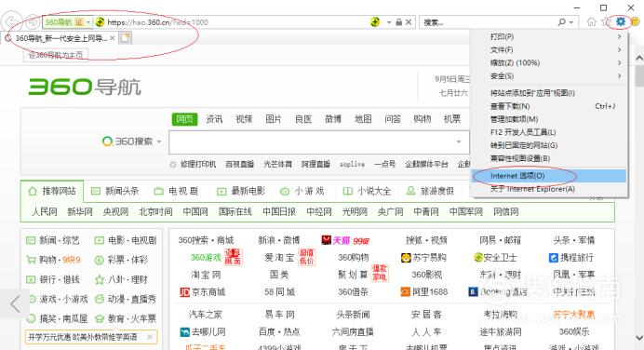Viewport: 644px width, 350px height.
Task: Select the 网页 search category
Action: [184, 119]
